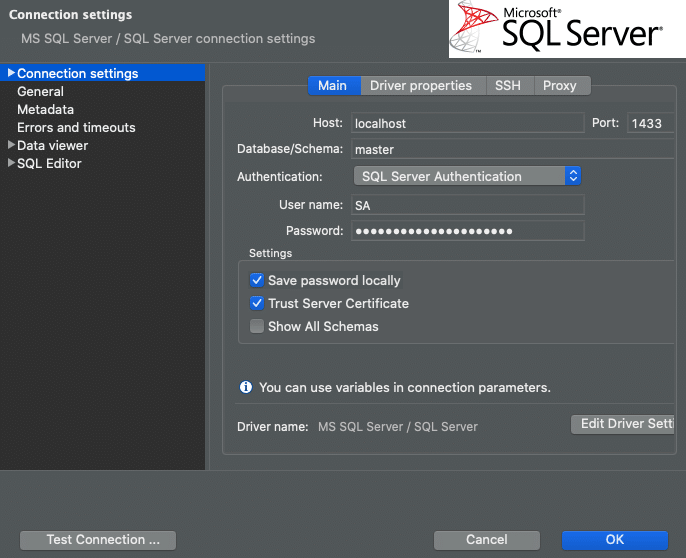Click the Host field containing localhost
The width and height of the screenshot is (686, 558).
click(x=468, y=123)
